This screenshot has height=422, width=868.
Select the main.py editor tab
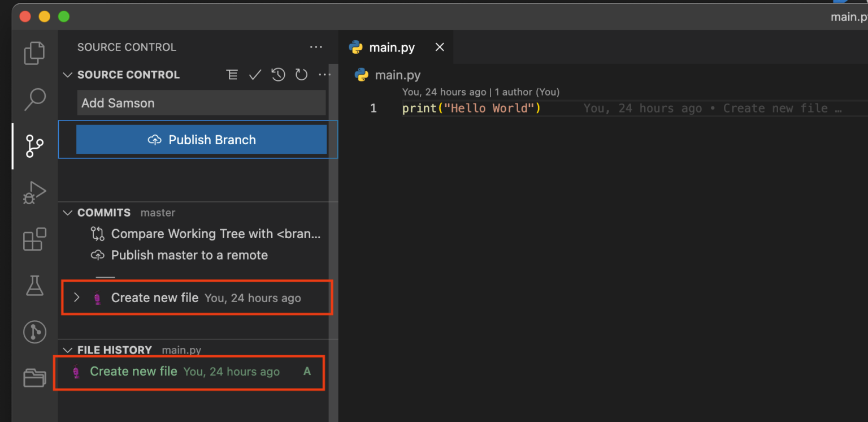(391, 48)
